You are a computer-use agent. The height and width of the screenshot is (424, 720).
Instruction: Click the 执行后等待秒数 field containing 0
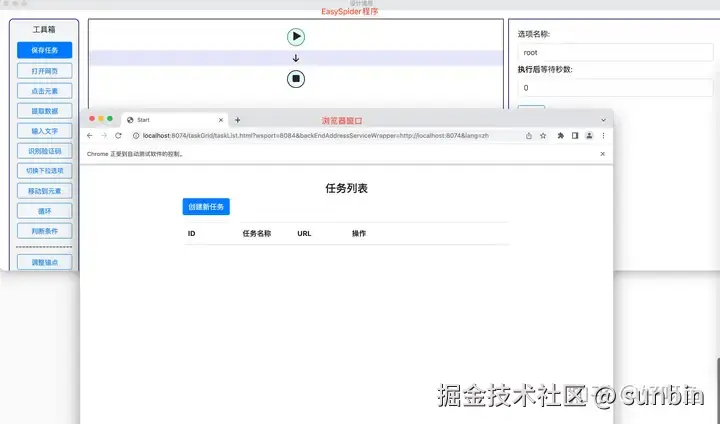click(x=615, y=88)
